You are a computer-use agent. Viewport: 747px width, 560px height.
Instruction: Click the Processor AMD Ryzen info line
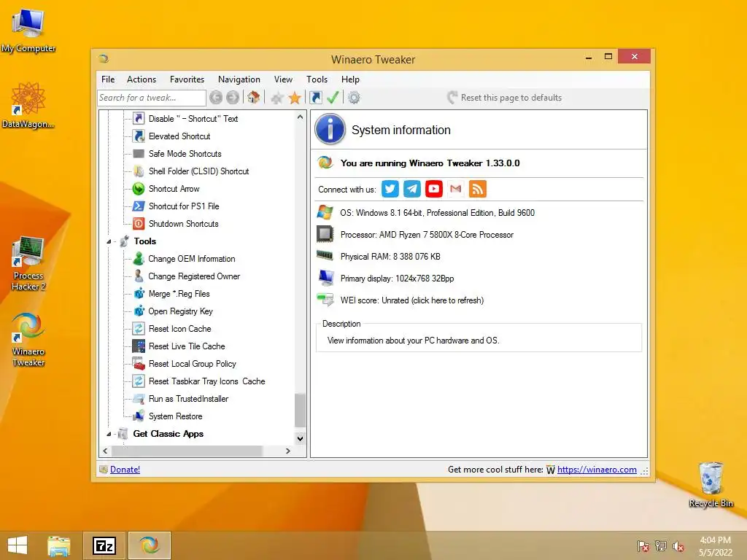click(427, 235)
